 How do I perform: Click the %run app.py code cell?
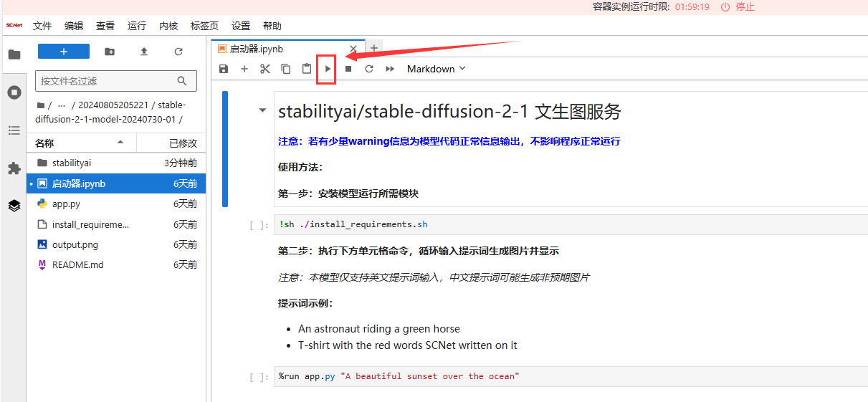571,376
